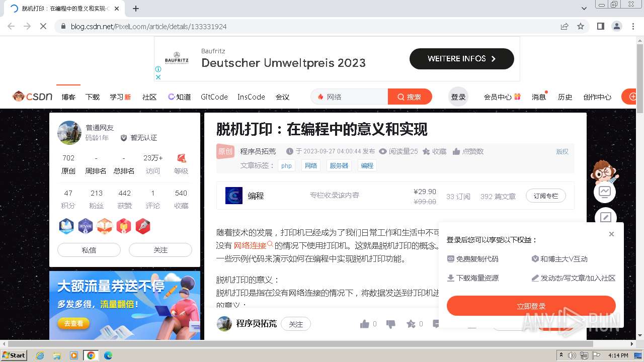The height and width of the screenshot is (362, 644).
Task: Open the 社区 navigation tab
Action: (149, 97)
